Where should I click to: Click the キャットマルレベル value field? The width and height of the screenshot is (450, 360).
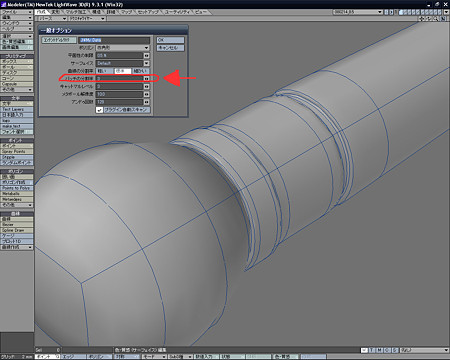pyautogui.click(x=120, y=87)
